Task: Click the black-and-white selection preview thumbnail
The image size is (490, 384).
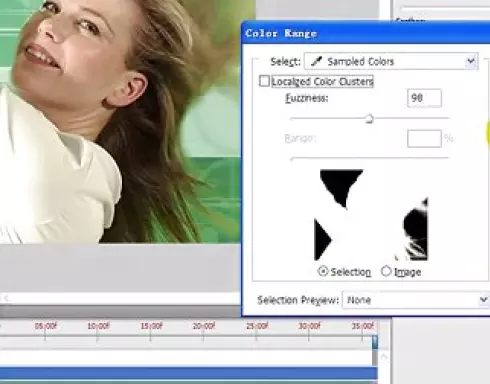Action: pyautogui.click(x=371, y=215)
